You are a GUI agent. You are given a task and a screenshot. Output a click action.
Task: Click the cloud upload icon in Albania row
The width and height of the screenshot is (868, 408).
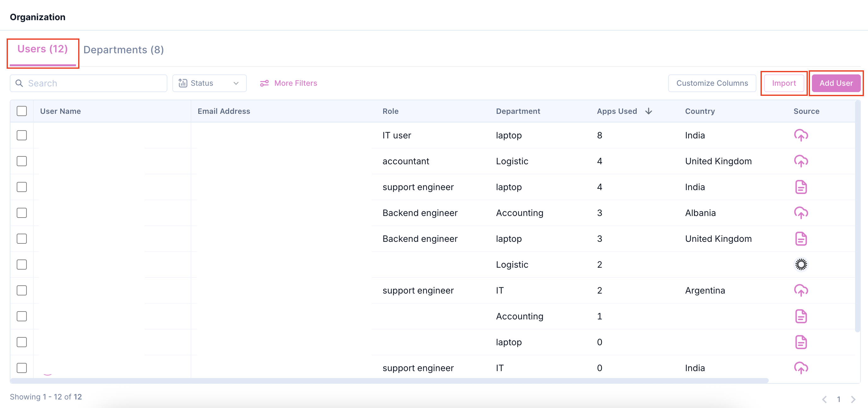[x=801, y=213]
